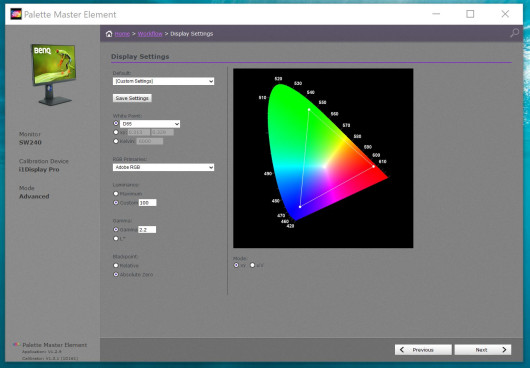The height and width of the screenshot is (368, 530).
Task: Maximize the Palette Master Element window
Action: (x=470, y=14)
